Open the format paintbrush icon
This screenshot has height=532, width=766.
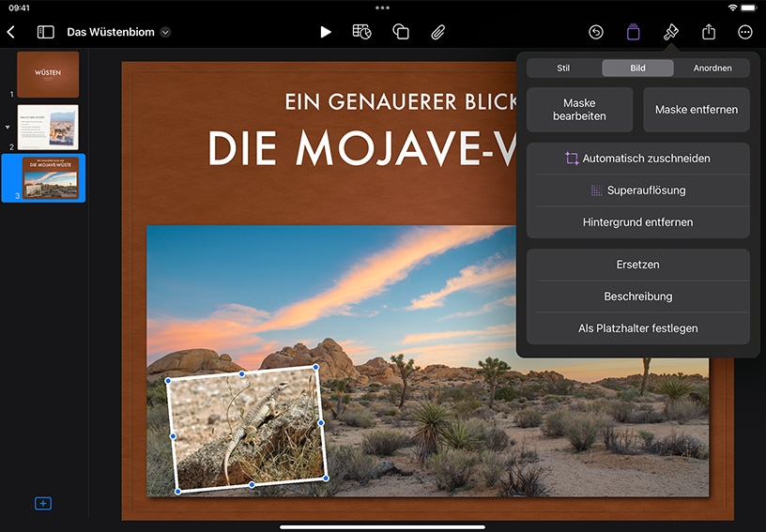click(671, 32)
